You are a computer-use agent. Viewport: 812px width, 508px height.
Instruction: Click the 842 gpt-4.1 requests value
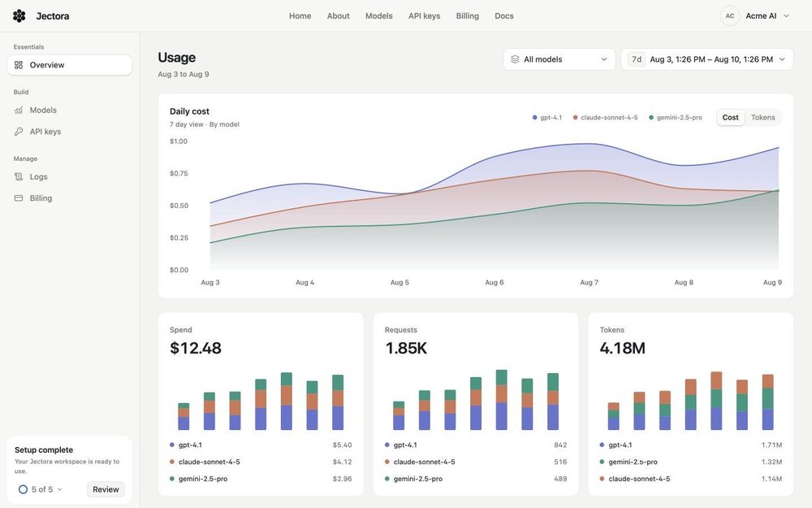[559, 445]
